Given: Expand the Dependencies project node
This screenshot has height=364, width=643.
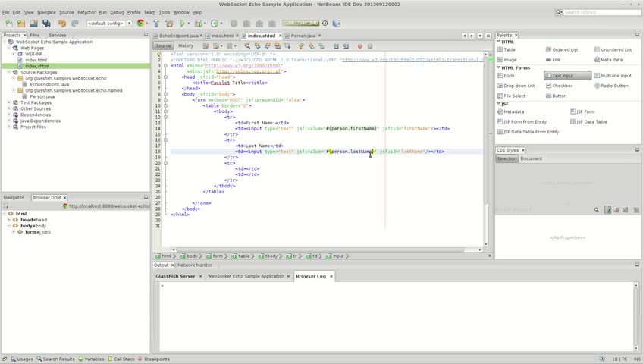Looking at the screenshot, I should point(9,115).
